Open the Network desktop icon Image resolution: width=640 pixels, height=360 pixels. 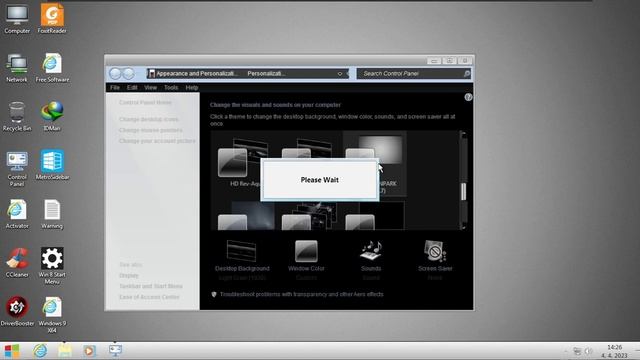pyautogui.click(x=17, y=68)
